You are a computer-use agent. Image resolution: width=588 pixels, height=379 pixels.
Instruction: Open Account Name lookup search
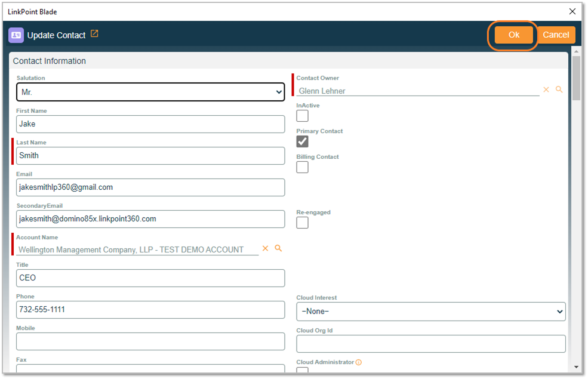click(x=278, y=248)
